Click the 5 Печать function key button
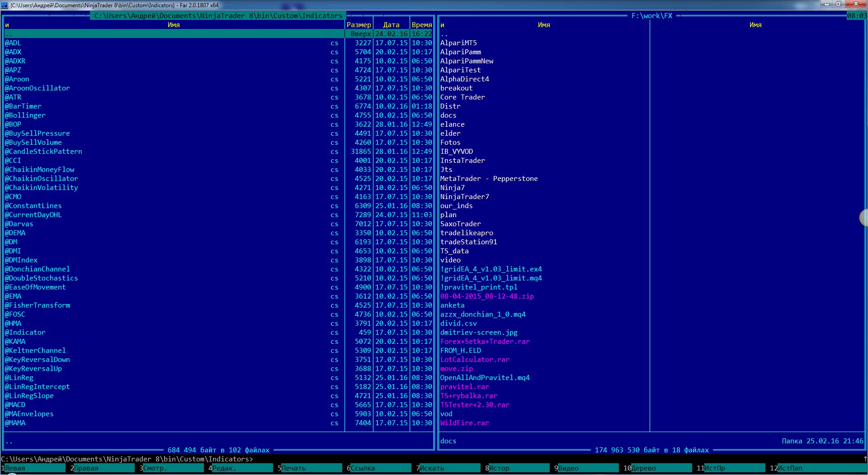 310,468
